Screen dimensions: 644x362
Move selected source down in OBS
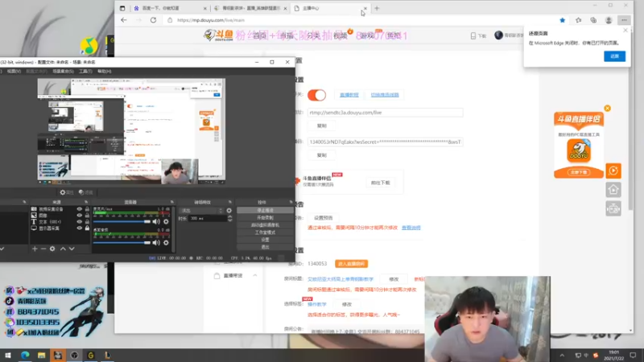pos(72,249)
